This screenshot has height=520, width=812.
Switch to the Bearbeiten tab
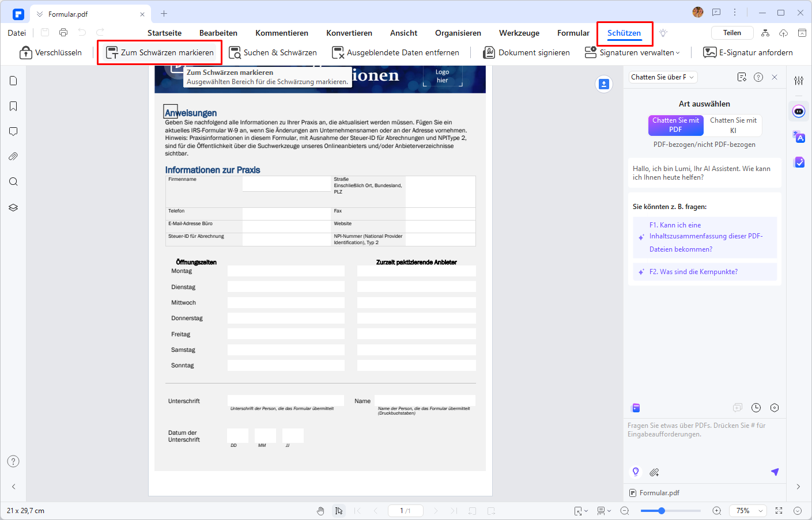click(x=218, y=33)
